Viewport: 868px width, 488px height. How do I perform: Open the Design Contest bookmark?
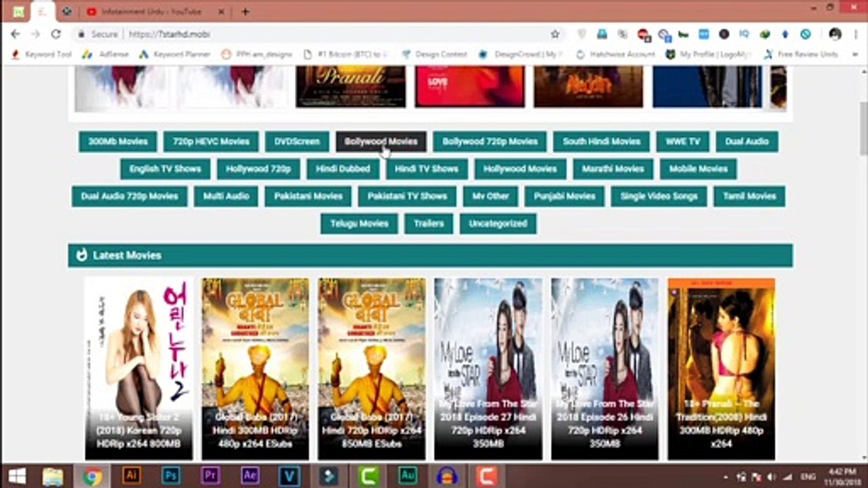(435, 54)
